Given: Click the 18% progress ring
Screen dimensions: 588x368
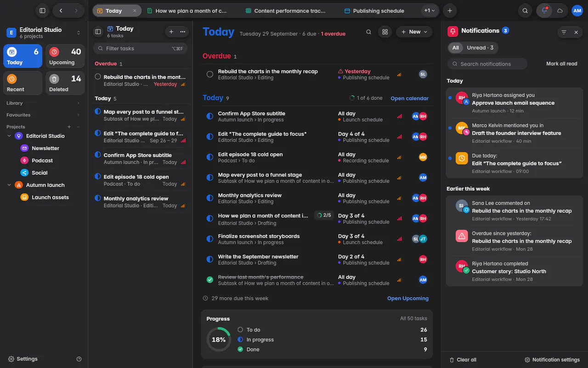Looking at the screenshot, I should pos(219,339).
